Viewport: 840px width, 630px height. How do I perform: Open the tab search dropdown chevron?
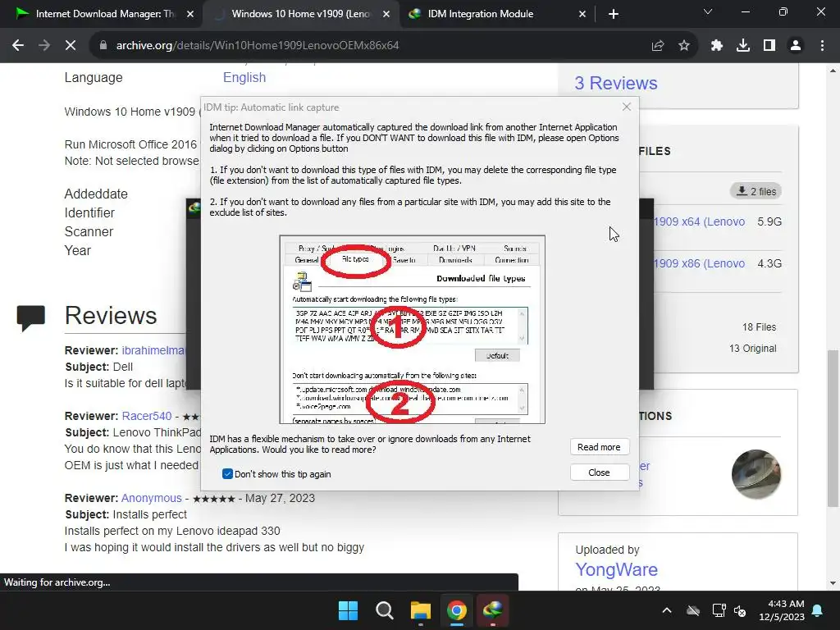tap(708, 11)
